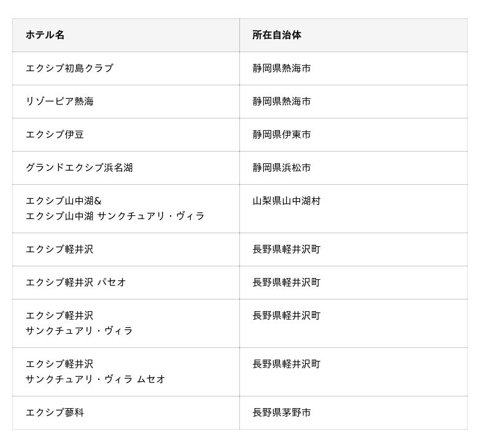The width and height of the screenshot is (491, 448).
Task: Select the エクシブ蓼科 hotel cell
Action: [x=55, y=412]
